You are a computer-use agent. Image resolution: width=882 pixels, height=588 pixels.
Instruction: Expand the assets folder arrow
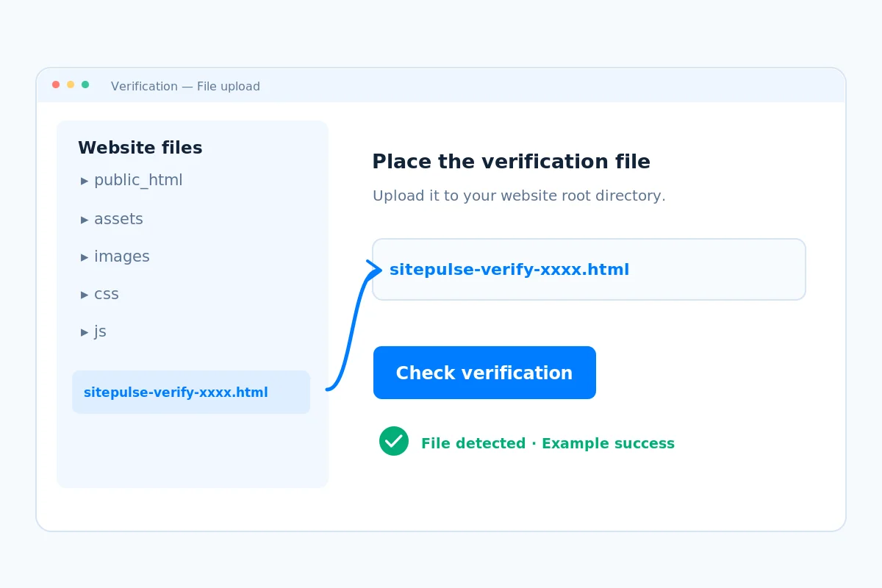(x=85, y=220)
